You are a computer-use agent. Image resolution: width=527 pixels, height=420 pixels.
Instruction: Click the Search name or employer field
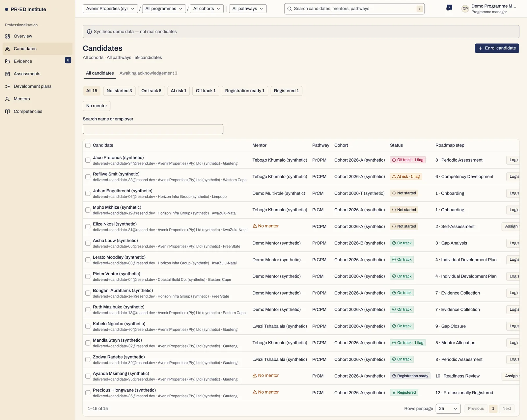153,129
